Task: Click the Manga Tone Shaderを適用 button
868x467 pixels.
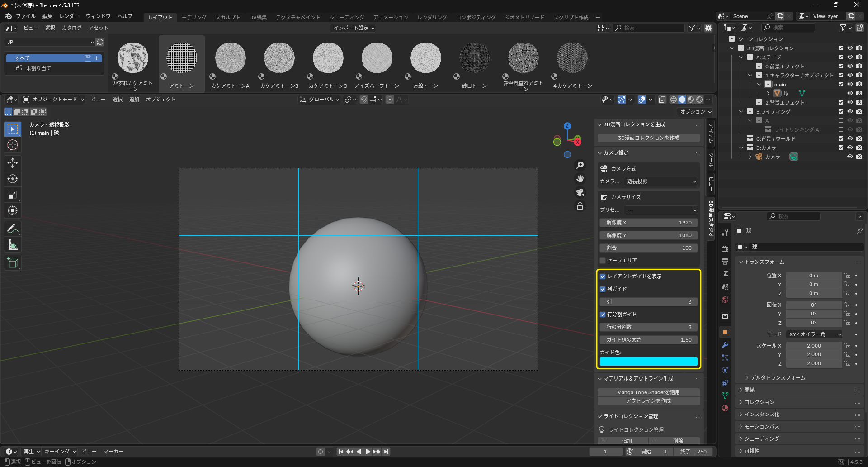Action: click(648, 392)
